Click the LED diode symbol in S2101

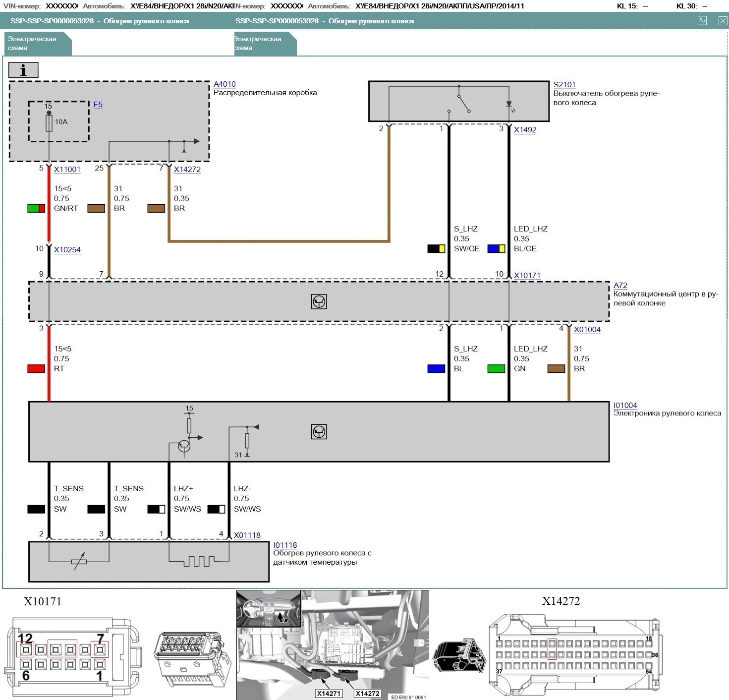(x=509, y=105)
